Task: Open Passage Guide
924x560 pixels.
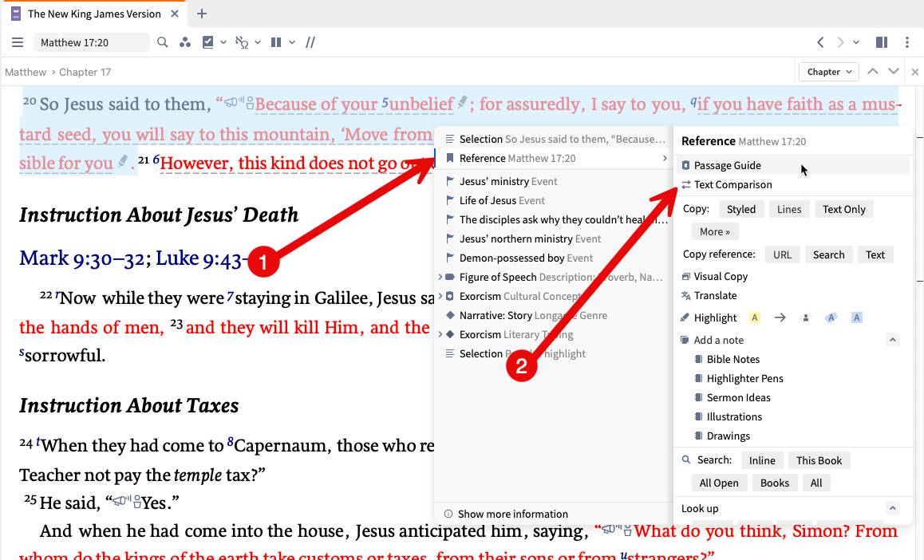Action: (792, 165)
